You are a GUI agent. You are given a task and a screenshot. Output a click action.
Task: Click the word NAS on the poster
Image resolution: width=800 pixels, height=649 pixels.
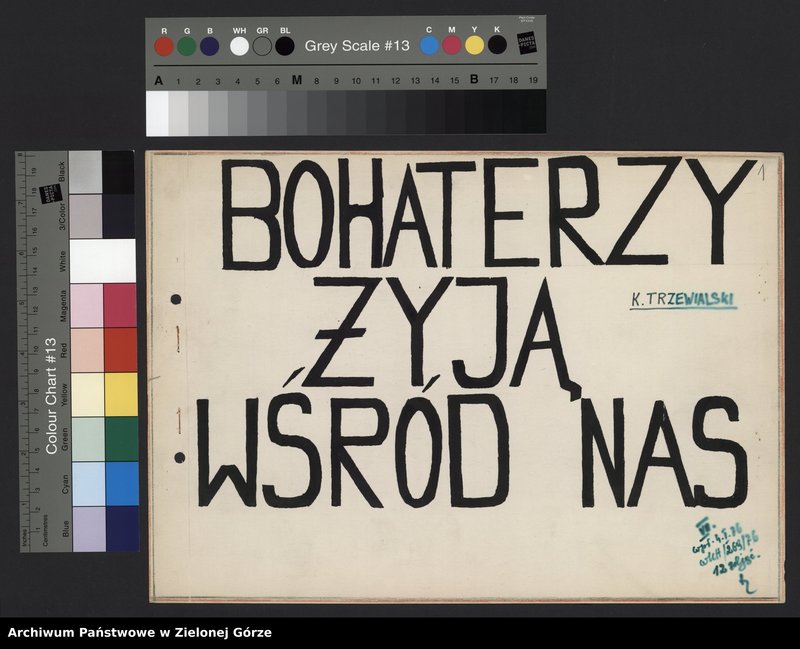(663, 452)
